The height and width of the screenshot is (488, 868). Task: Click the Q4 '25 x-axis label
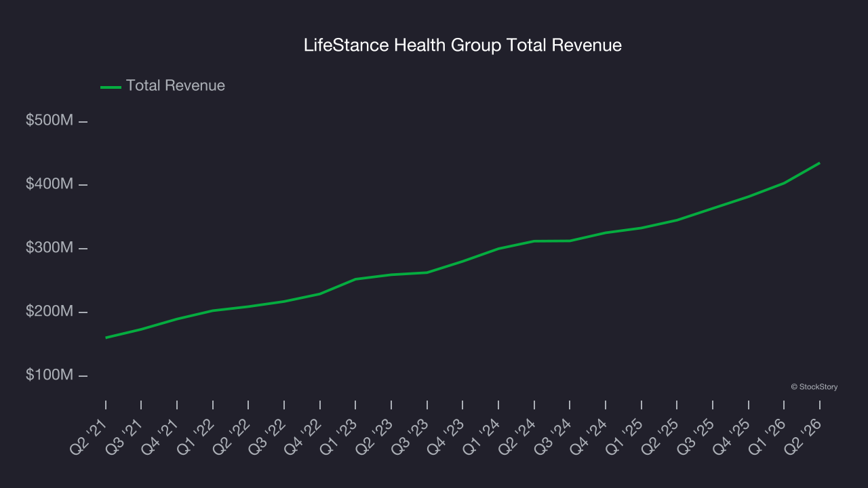(x=732, y=436)
